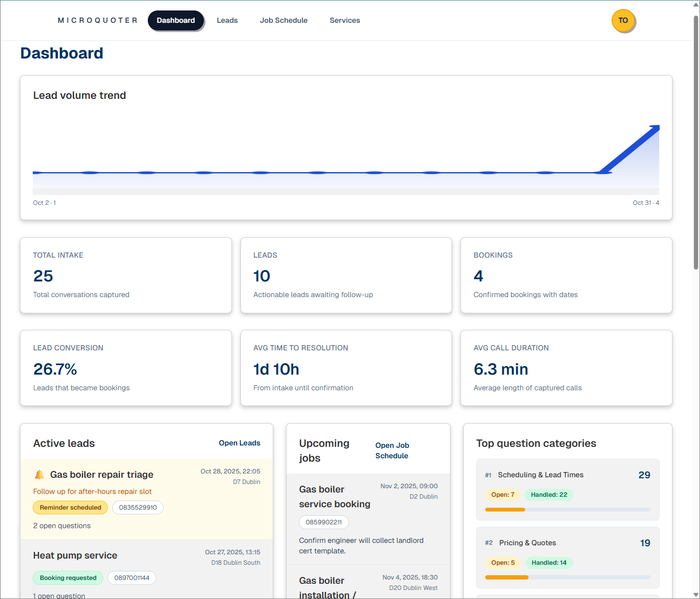This screenshot has height=599, width=700.
Task: Click the Booking requested badge
Action: pos(68,578)
